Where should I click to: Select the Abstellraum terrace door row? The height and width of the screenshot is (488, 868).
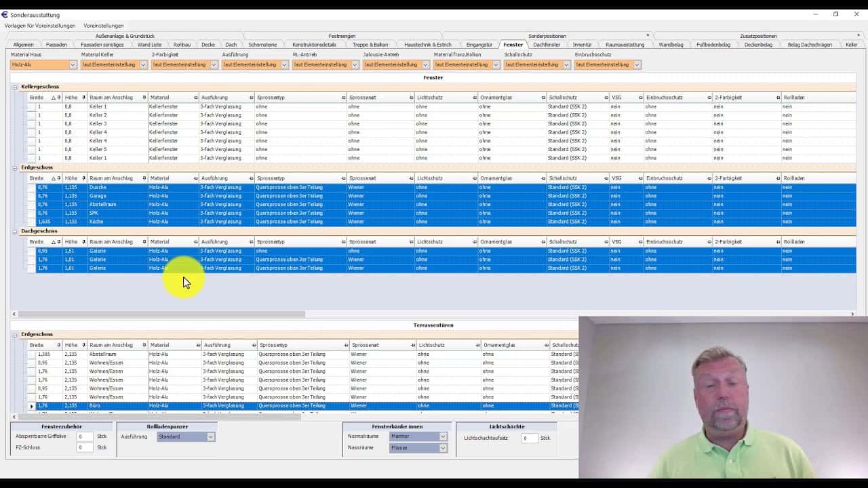pyautogui.click(x=302, y=354)
